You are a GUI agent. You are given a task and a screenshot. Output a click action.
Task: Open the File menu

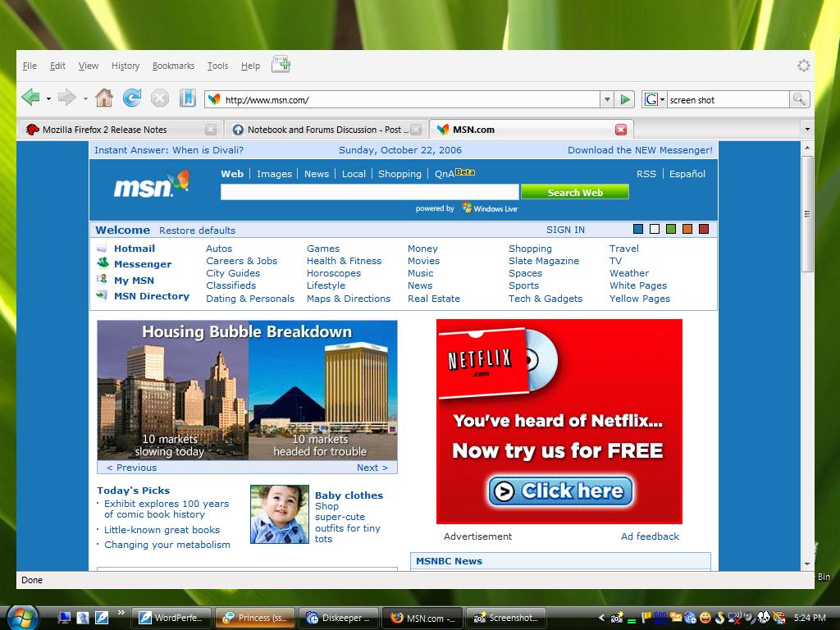point(30,66)
